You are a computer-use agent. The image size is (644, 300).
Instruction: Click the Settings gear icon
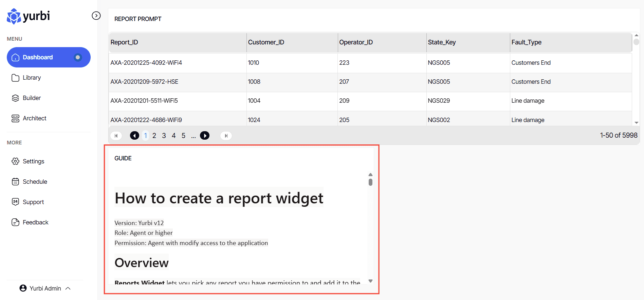[15, 161]
